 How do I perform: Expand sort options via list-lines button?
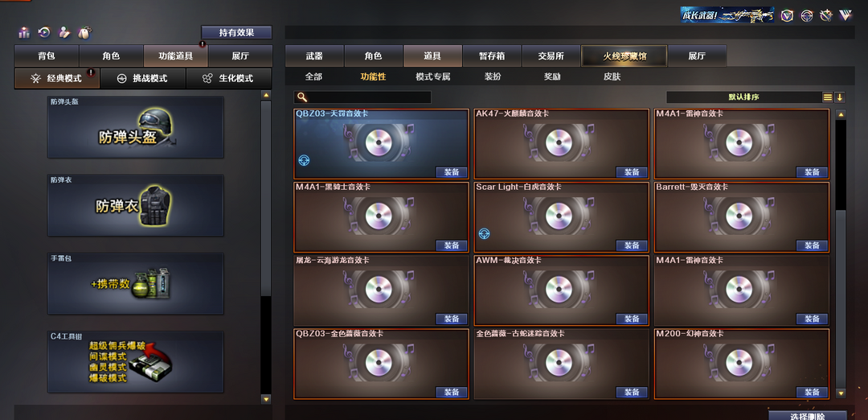pyautogui.click(x=828, y=97)
